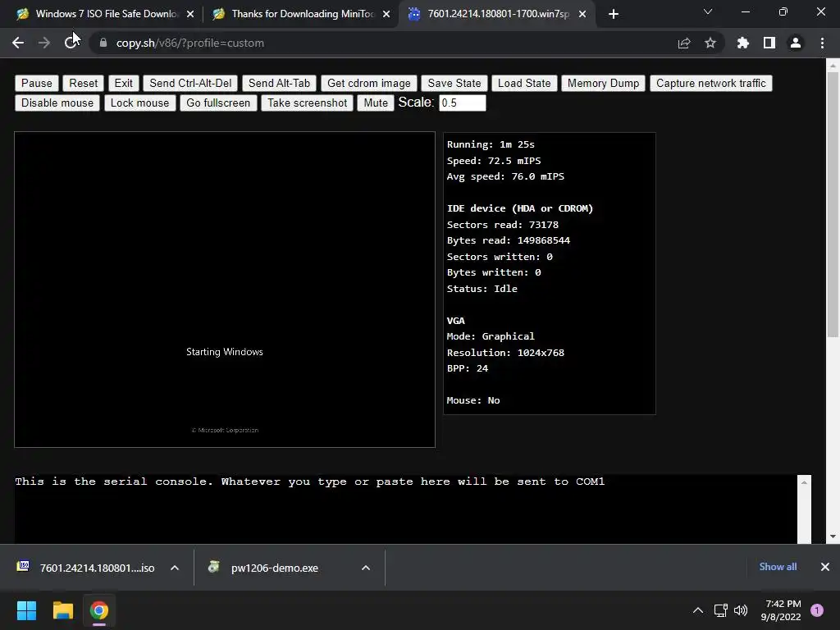Screen dimensions: 840x630
Task: Close the downloads bar
Action: click(825, 567)
